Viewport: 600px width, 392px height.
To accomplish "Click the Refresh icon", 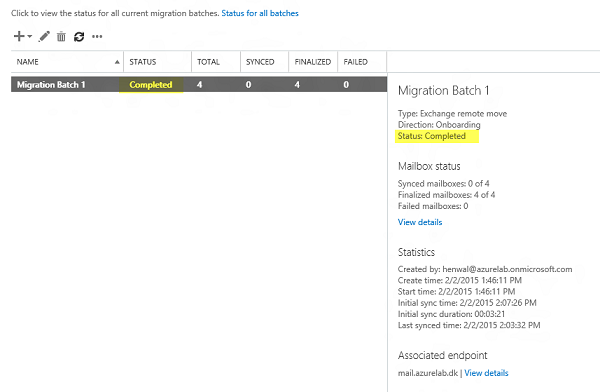I will (79, 37).
